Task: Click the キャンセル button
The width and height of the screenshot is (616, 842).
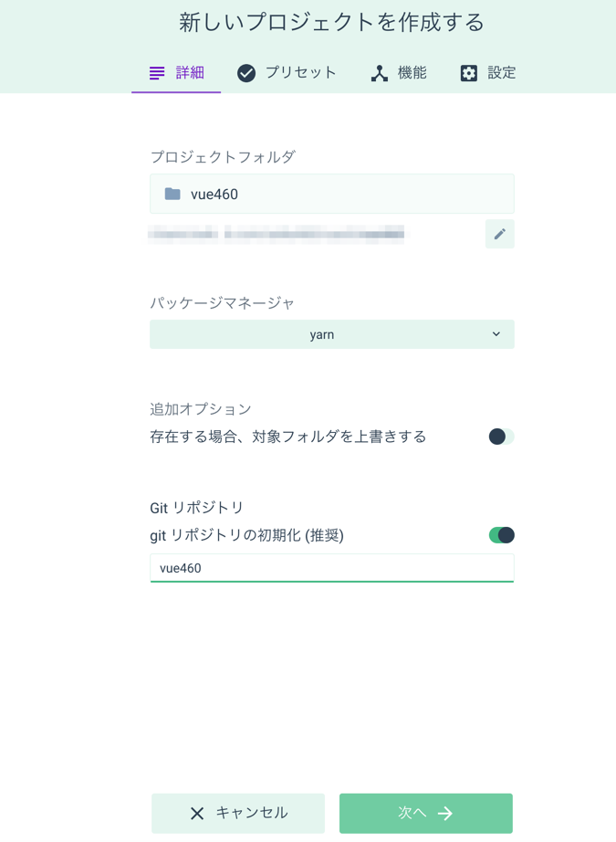Action: click(238, 813)
